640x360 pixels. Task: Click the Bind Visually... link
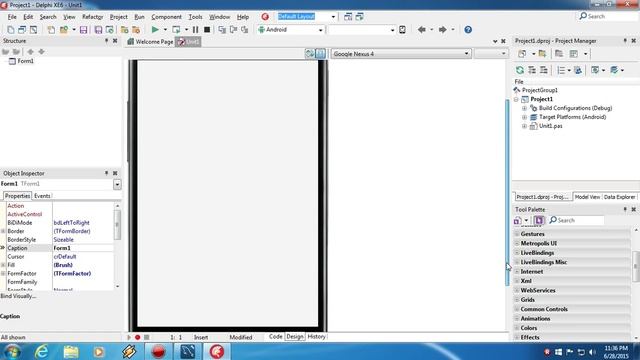pyautogui.click(x=18, y=296)
